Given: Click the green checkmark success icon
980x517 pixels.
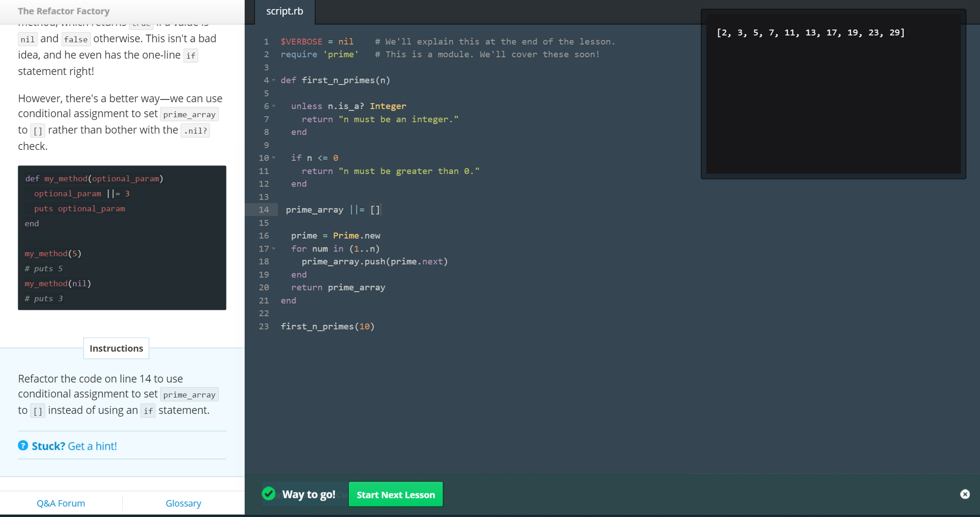Looking at the screenshot, I should (x=269, y=493).
